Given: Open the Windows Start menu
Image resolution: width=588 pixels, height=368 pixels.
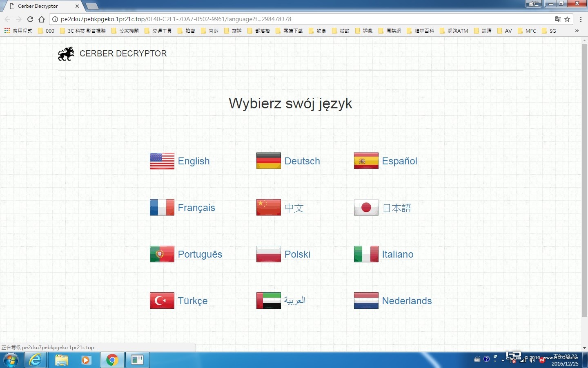Looking at the screenshot, I should click(x=11, y=360).
